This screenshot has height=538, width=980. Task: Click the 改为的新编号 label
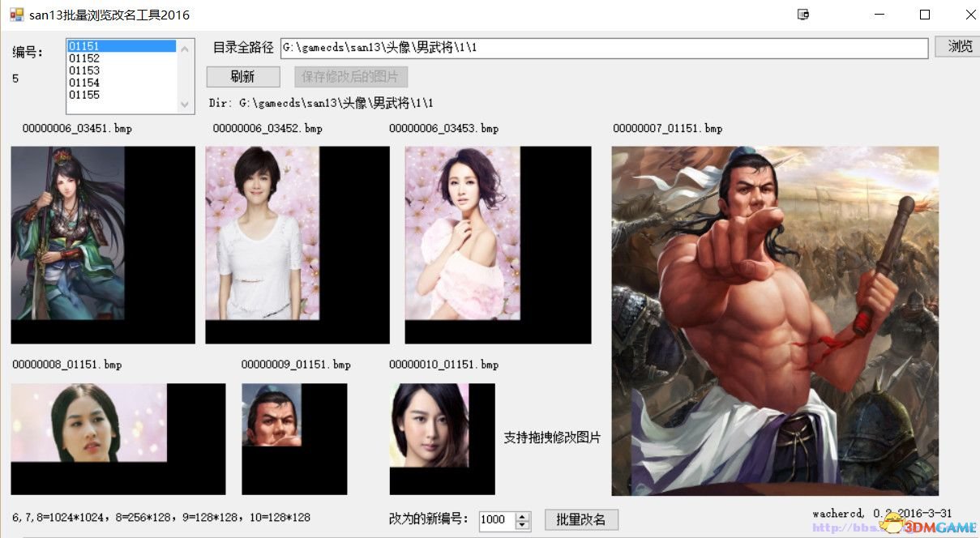(x=429, y=519)
